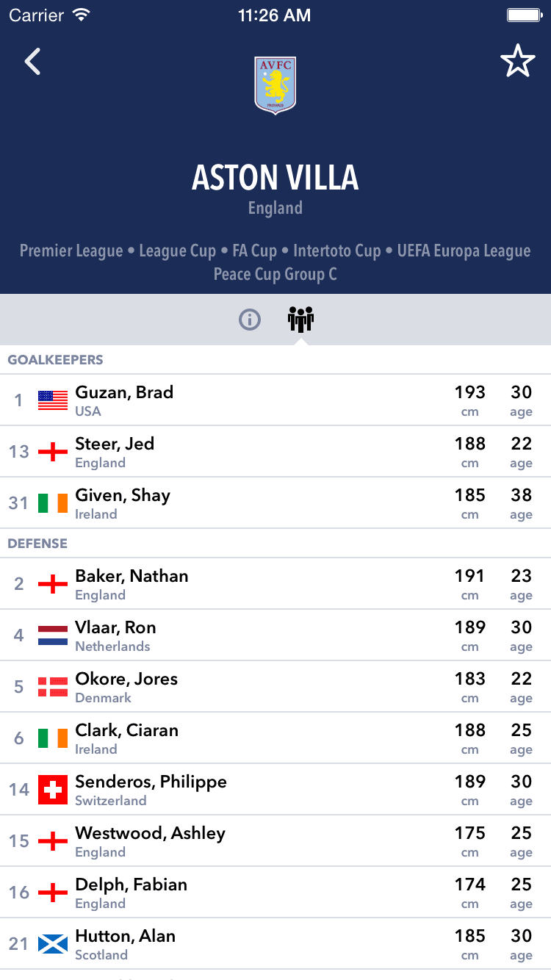Select the squad players tab

[300, 320]
